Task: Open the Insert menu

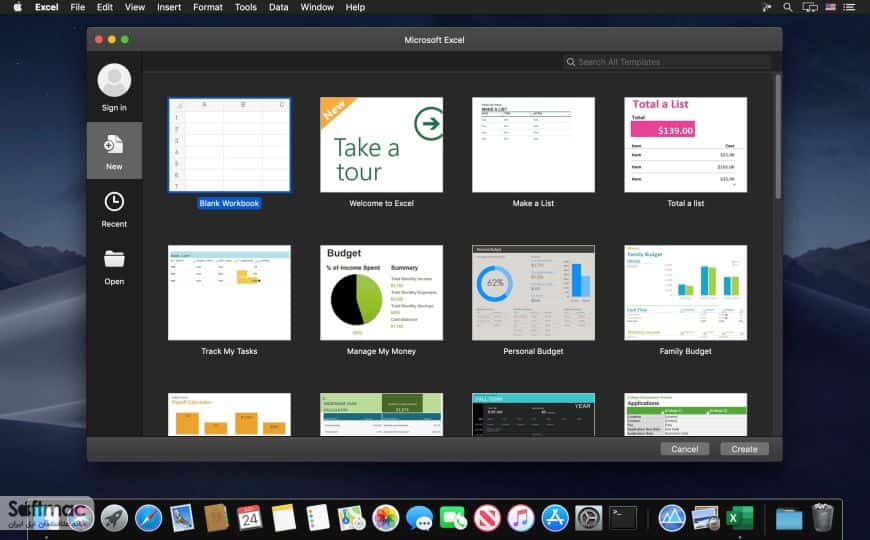Action: [169, 7]
